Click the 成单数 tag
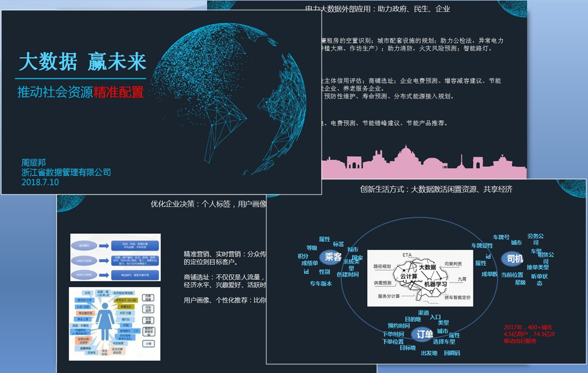Screen dimensions: 588x373 (489, 274)
